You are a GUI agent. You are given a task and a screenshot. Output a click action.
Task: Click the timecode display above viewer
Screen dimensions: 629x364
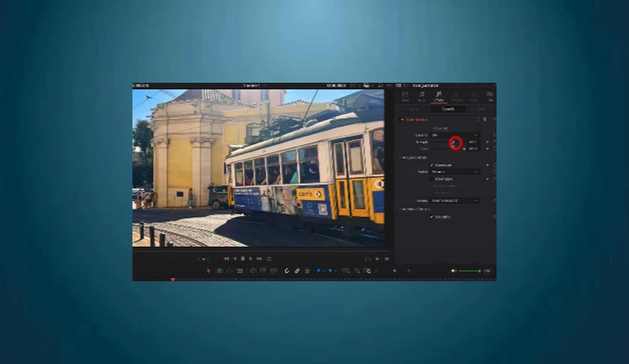point(336,86)
